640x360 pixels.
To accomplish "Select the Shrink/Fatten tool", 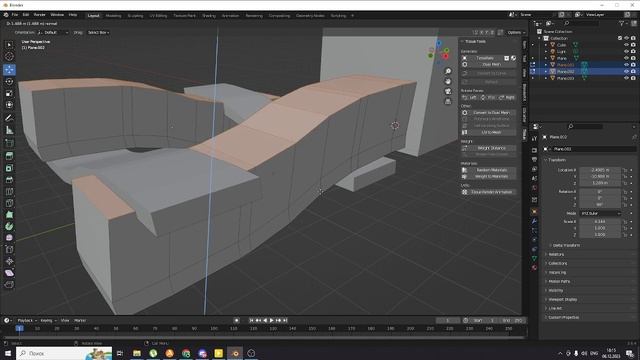I will tap(9, 261).
